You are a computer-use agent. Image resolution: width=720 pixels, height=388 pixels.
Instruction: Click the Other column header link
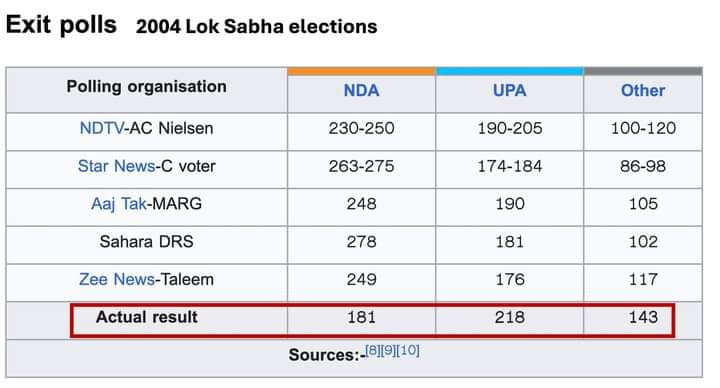pos(643,90)
